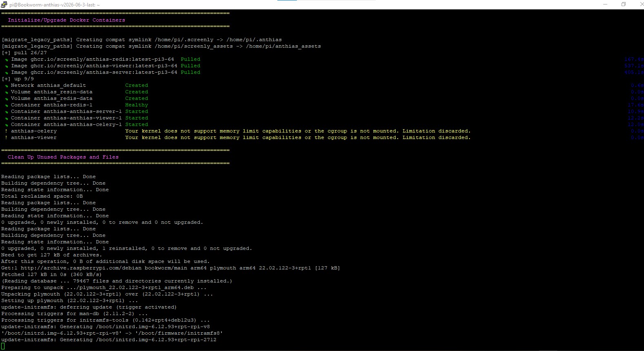Click the 'Generating /boot/initrd.img-6.12.93+rpt-rpi-v8' line
Viewport: 644px width, 351px height.
106,327
